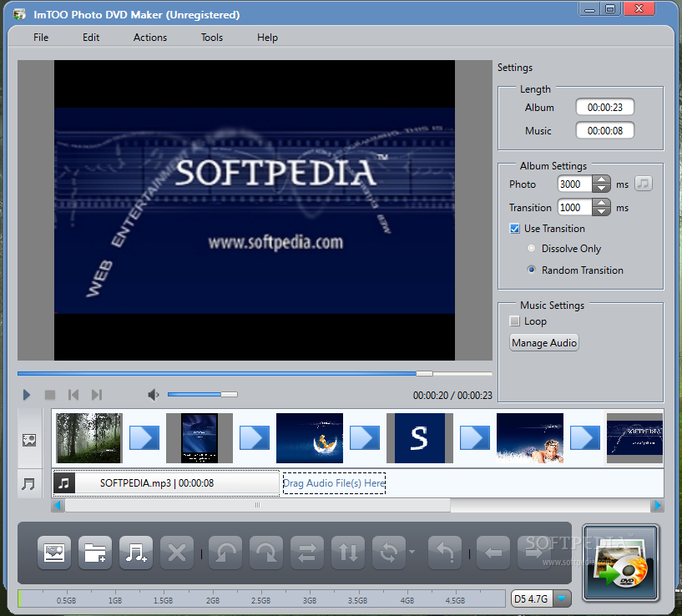Jump to previous photo in preview

click(73, 395)
